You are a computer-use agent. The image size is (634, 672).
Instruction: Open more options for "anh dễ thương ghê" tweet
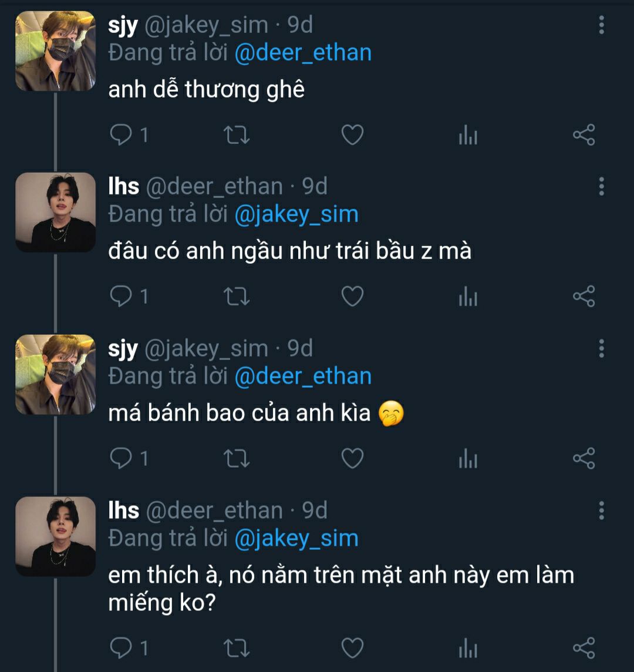pos(601,25)
